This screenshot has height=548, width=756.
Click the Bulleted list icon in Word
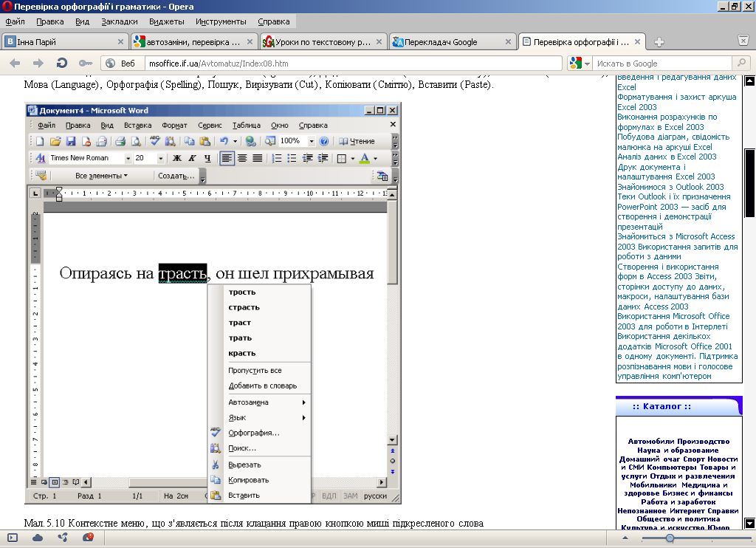click(292, 158)
